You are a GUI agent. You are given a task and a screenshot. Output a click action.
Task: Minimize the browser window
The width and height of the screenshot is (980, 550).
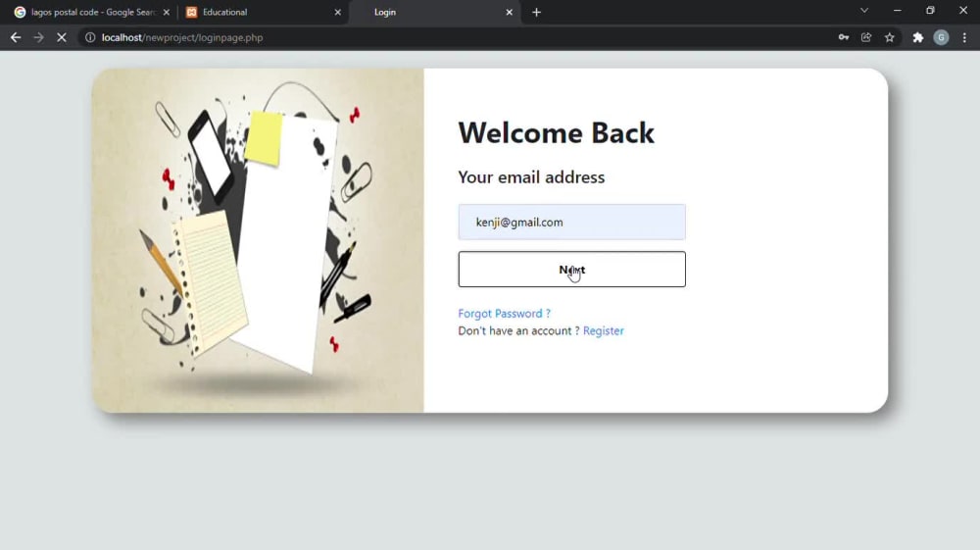click(x=897, y=11)
